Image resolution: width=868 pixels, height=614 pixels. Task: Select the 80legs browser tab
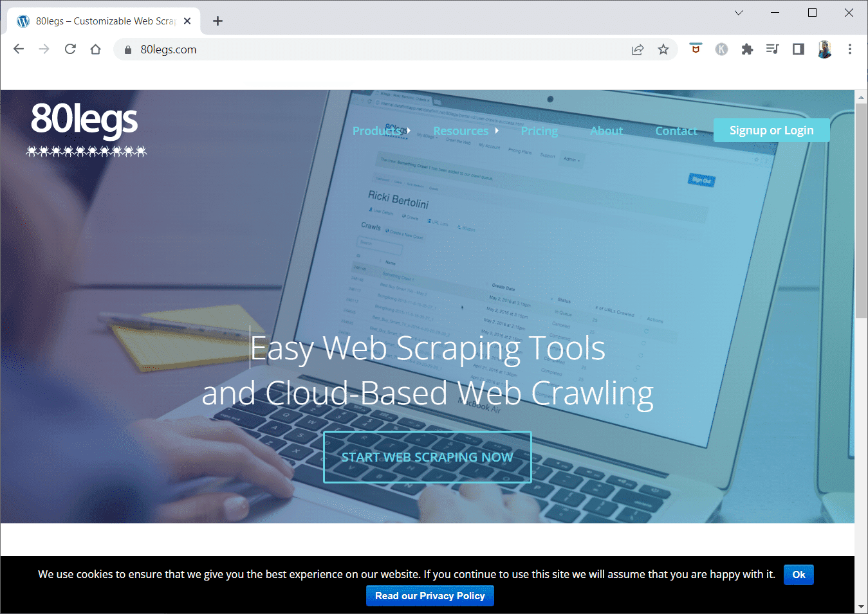click(x=104, y=21)
